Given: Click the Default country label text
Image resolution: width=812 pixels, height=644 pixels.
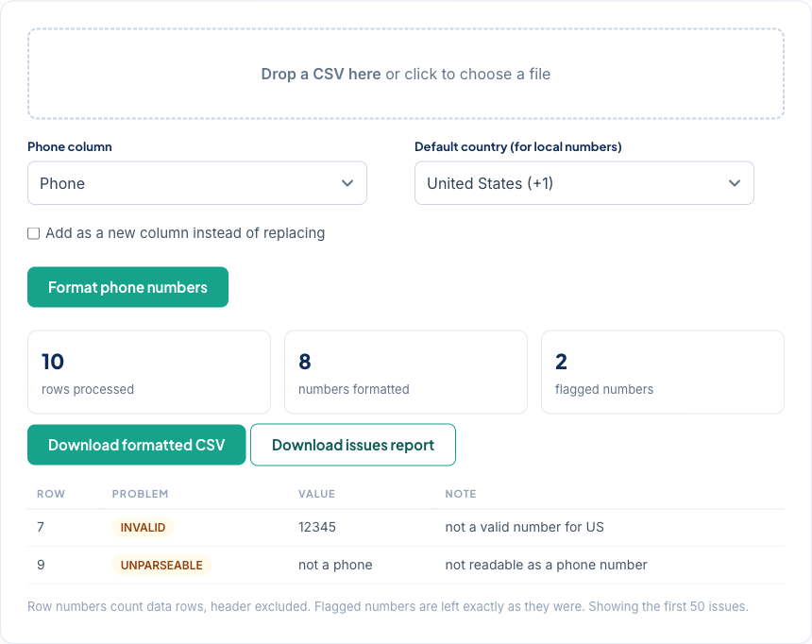Looking at the screenshot, I should [x=517, y=146].
